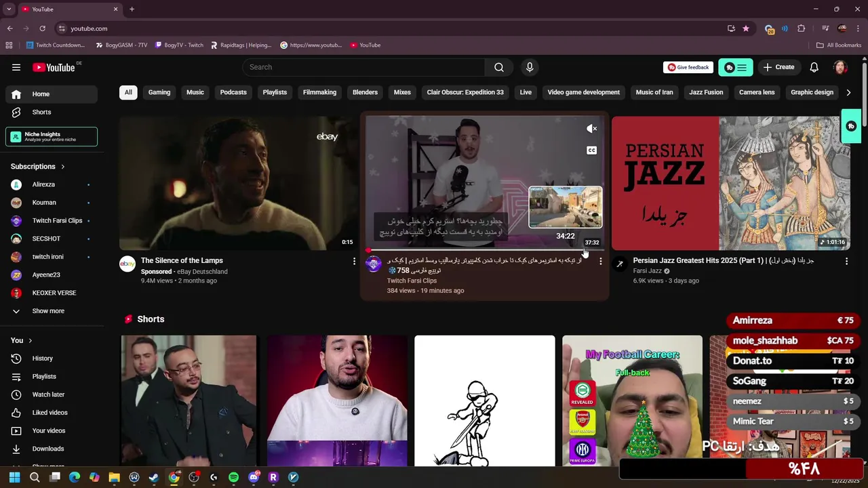The image size is (868, 488).
Task: Open Chrome media control icon
Action: (x=825, y=28)
